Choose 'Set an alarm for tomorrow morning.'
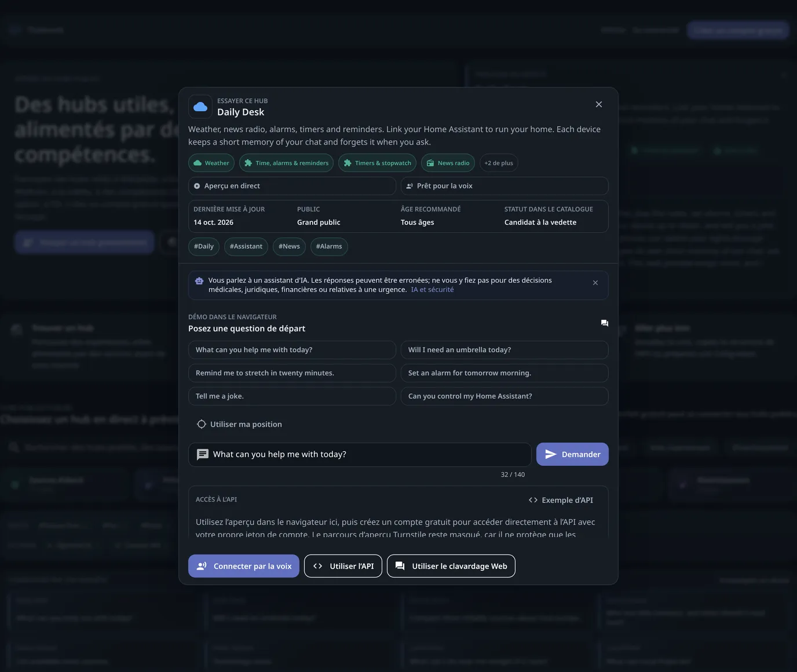Screen dimensions: 797x672 pos(504,373)
